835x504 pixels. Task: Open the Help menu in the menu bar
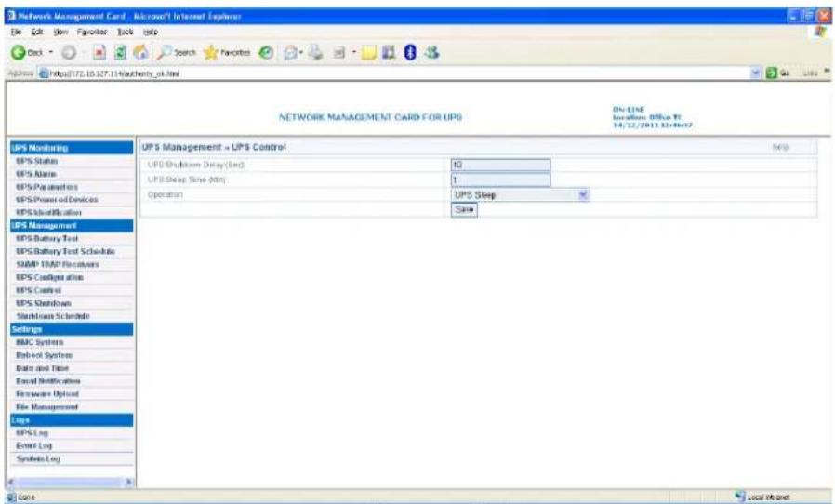pyautogui.click(x=151, y=32)
